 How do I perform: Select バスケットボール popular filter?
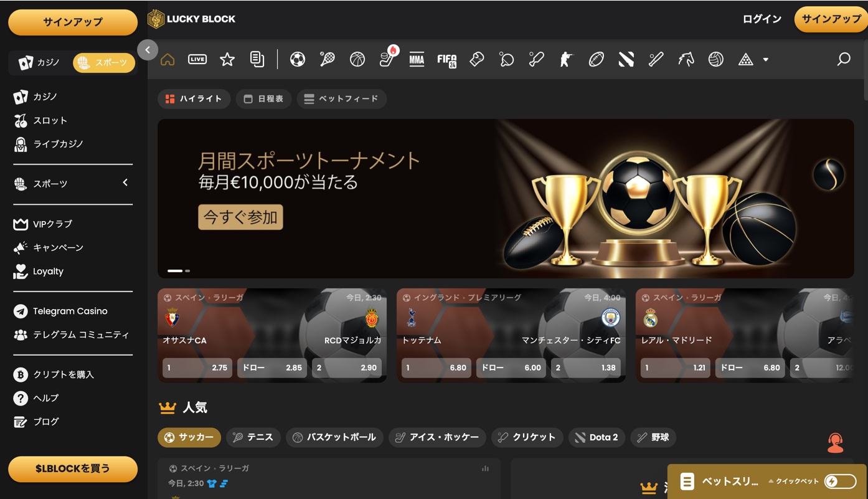(334, 437)
